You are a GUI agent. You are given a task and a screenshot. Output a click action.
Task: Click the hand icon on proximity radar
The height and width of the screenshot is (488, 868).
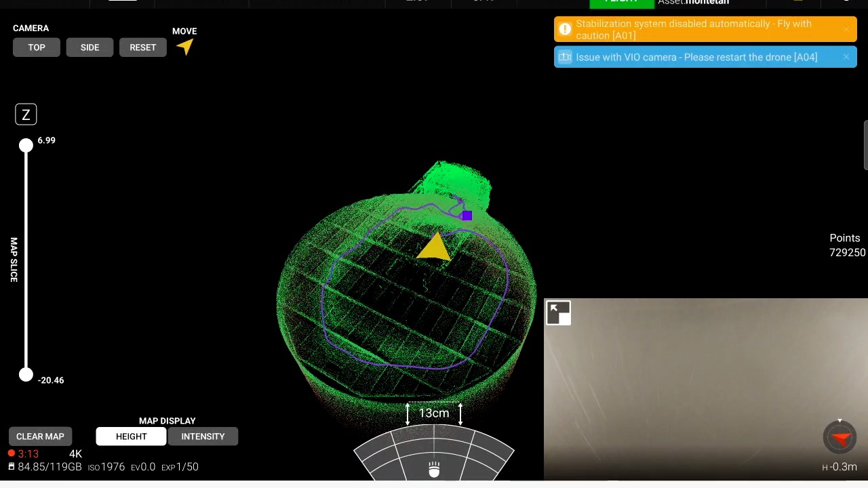pos(434,469)
